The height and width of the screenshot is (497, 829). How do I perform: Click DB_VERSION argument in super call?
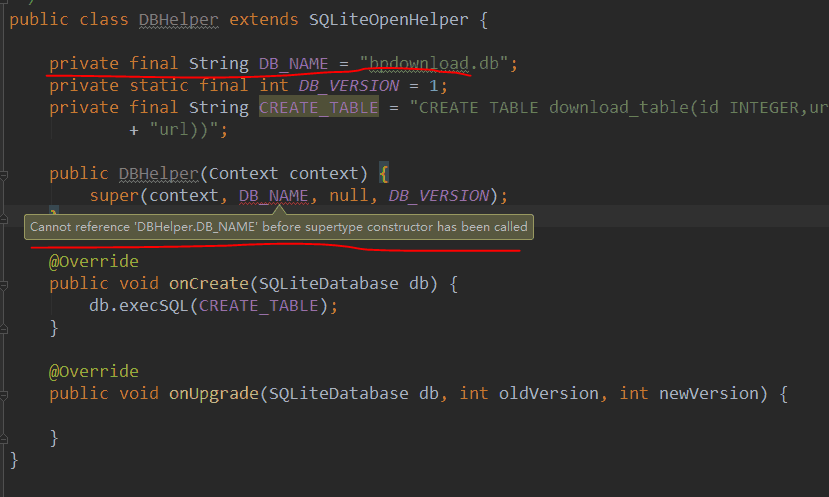[x=439, y=196]
